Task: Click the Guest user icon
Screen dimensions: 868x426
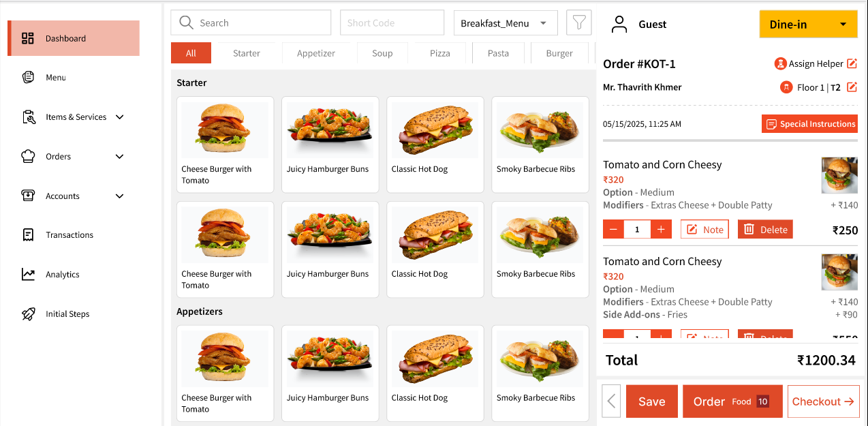Action: click(x=619, y=25)
